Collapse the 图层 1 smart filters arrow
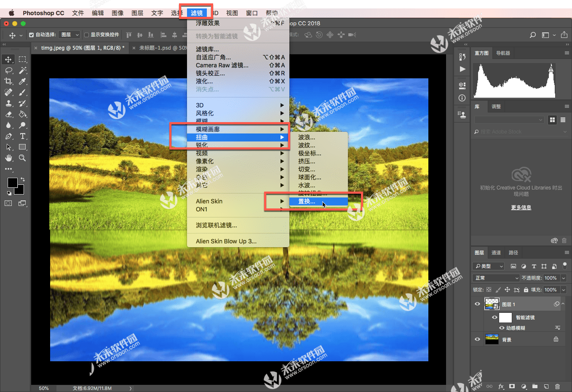 tap(563, 304)
